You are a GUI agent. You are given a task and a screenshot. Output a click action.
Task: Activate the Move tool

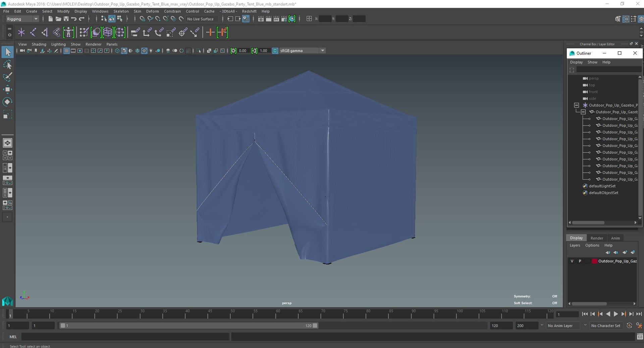click(7, 89)
